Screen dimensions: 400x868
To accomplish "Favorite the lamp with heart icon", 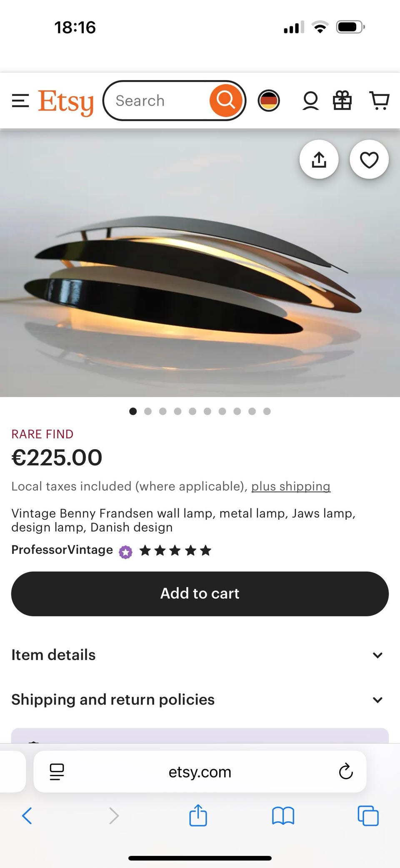I will pyautogui.click(x=369, y=159).
